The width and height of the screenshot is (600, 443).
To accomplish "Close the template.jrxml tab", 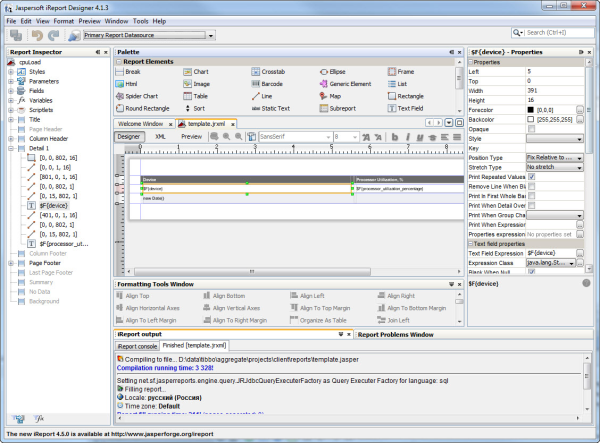I will [x=232, y=124].
